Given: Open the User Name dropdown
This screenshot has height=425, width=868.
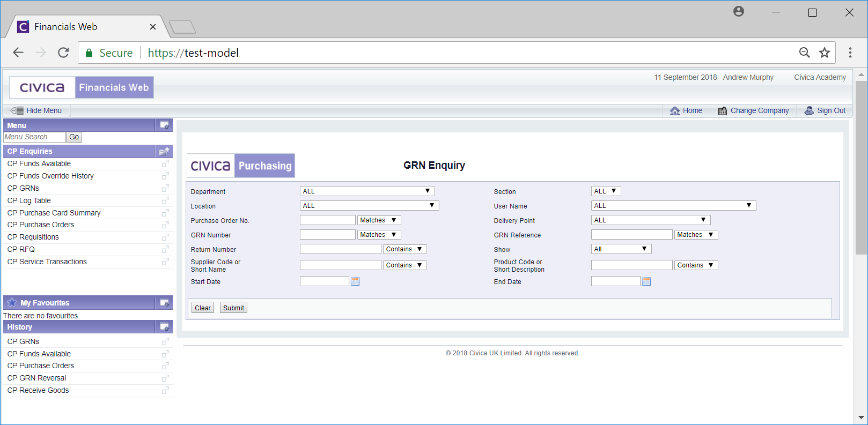Looking at the screenshot, I should pos(674,206).
